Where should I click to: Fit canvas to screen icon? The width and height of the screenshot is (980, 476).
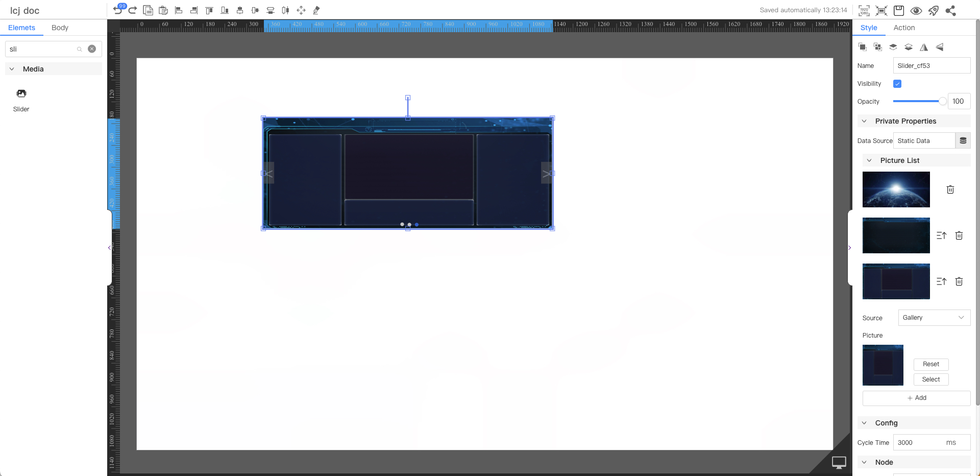pyautogui.click(x=881, y=11)
